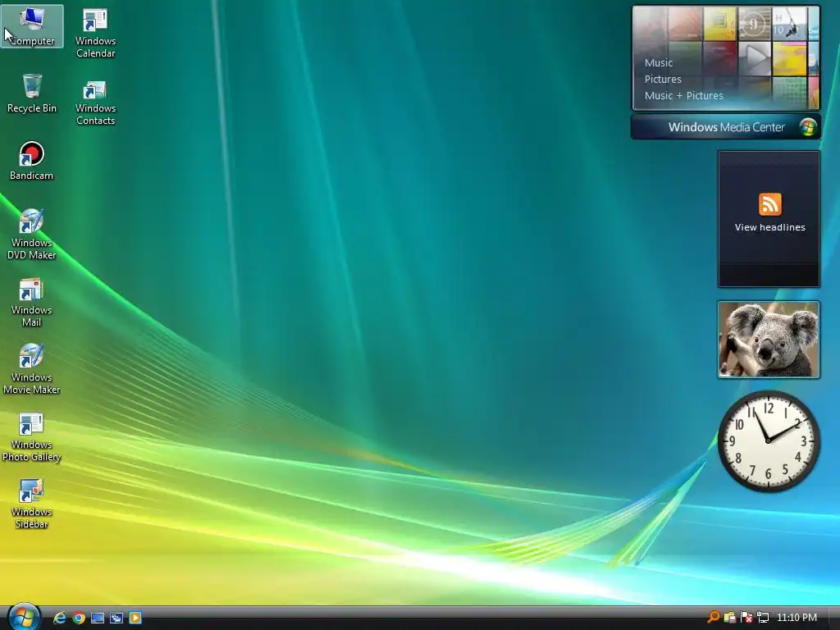The width and height of the screenshot is (840, 630).
Task: Open the Start menu orb
Action: (x=24, y=617)
